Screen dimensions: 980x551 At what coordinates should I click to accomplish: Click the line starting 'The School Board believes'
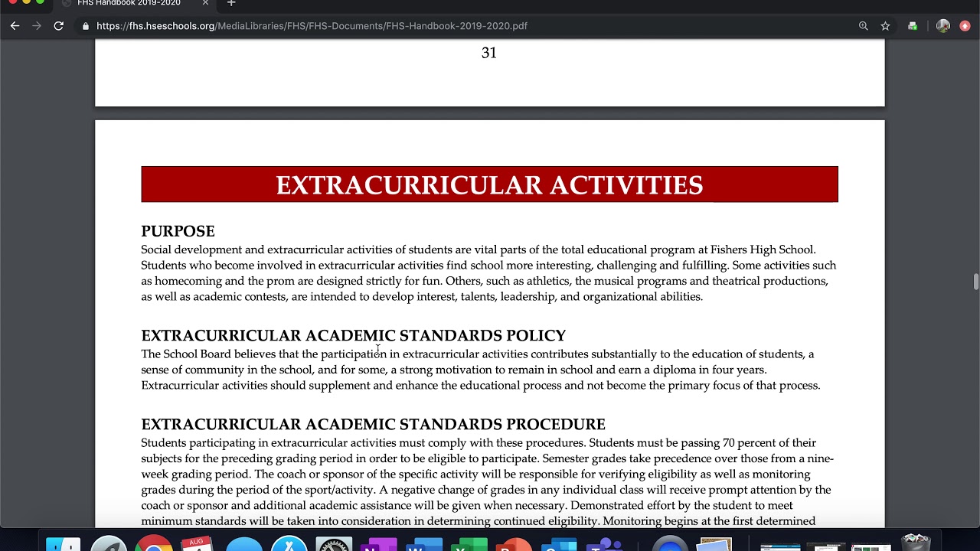tap(477, 354)
